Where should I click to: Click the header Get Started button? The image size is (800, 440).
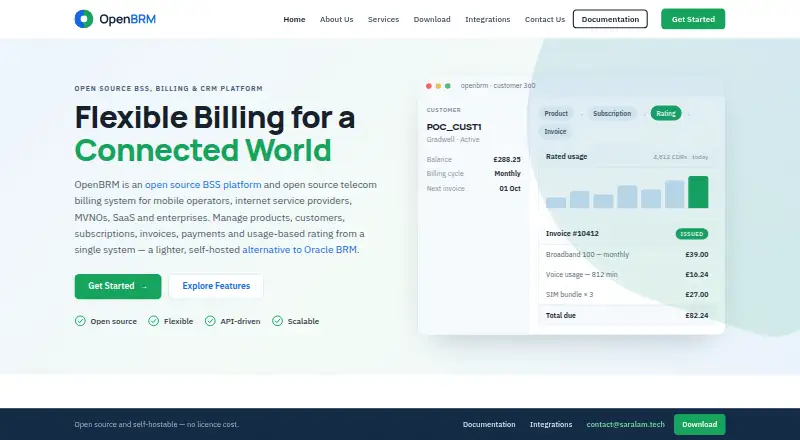pos(693,19)
